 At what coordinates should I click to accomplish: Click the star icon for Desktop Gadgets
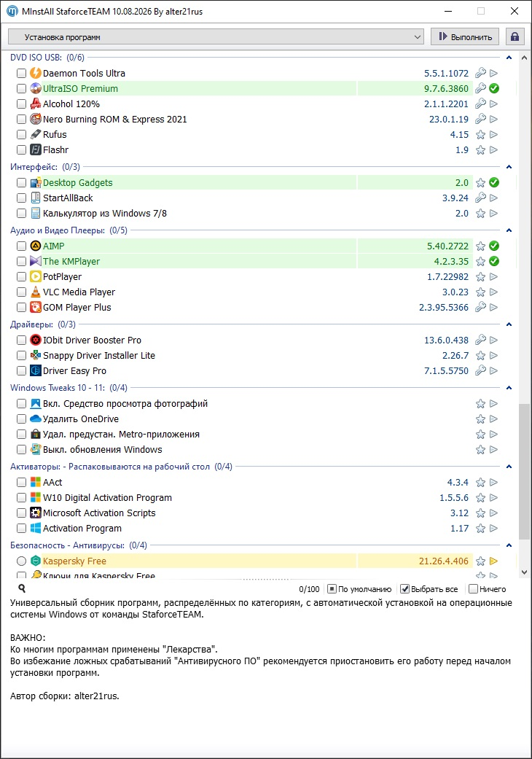pyautogui.click(x=480, y=182)
